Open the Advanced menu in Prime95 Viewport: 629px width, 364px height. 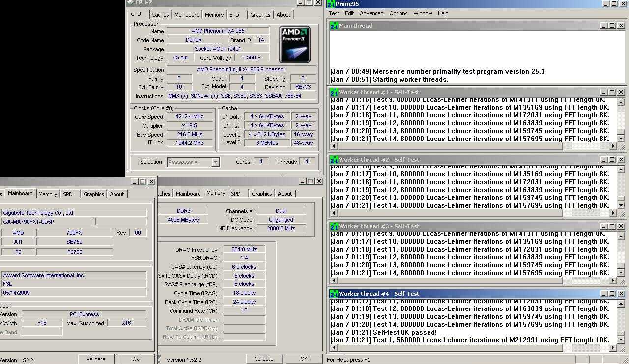tap(372, 13)
